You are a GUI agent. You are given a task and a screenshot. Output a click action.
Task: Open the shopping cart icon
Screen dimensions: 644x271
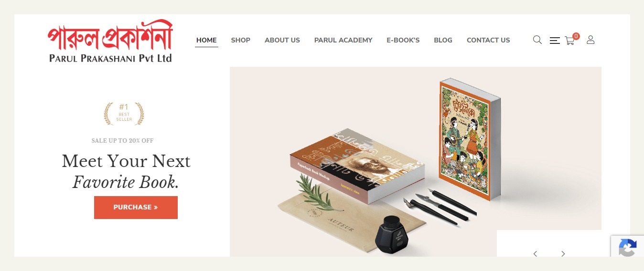pyautogui.click(x=569, y=41)
